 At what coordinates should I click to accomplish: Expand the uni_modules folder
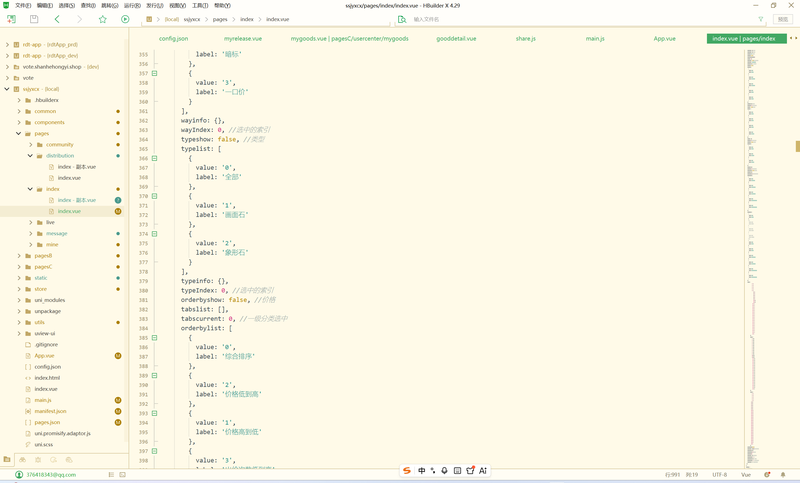click(19, 300)
